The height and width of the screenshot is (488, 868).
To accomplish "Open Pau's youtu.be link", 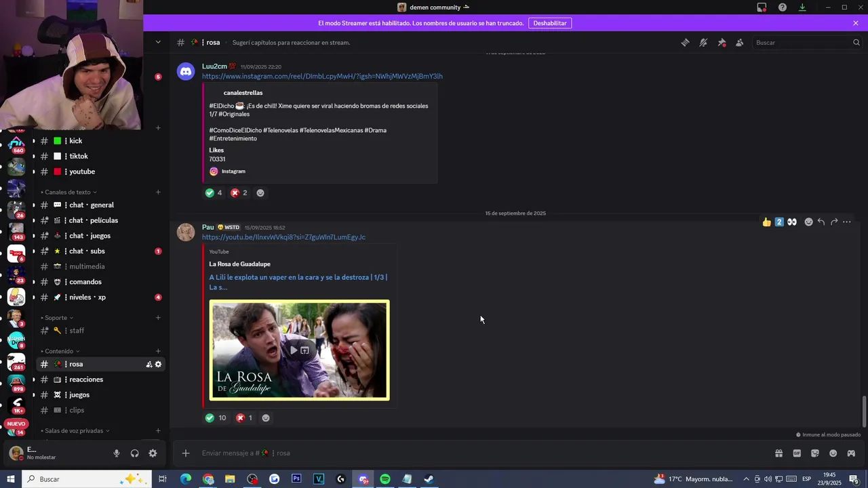I will (283, 237).
